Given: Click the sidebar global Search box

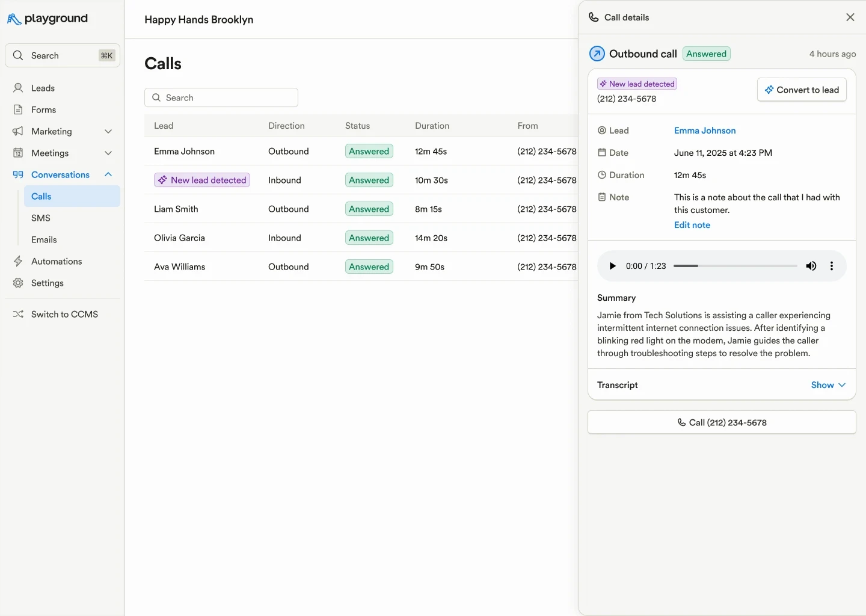Looking at the screenshot, I should click(x=63, y=55).
